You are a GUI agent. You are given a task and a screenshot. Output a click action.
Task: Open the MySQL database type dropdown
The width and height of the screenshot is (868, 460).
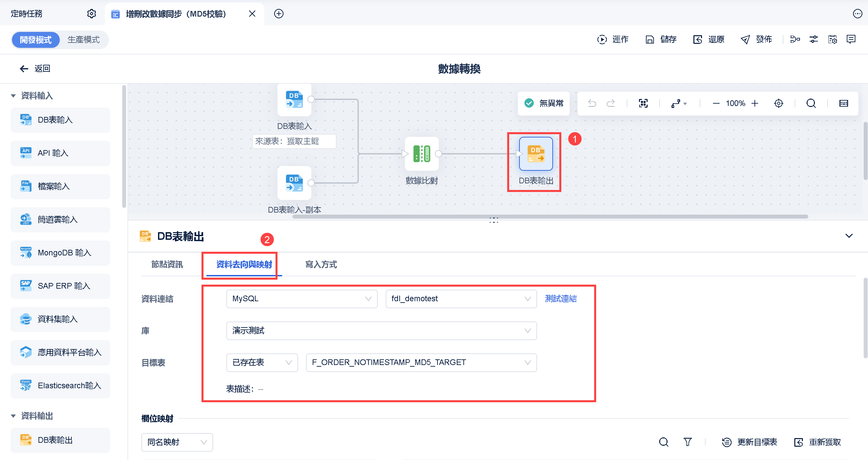[x=302, y=299]
